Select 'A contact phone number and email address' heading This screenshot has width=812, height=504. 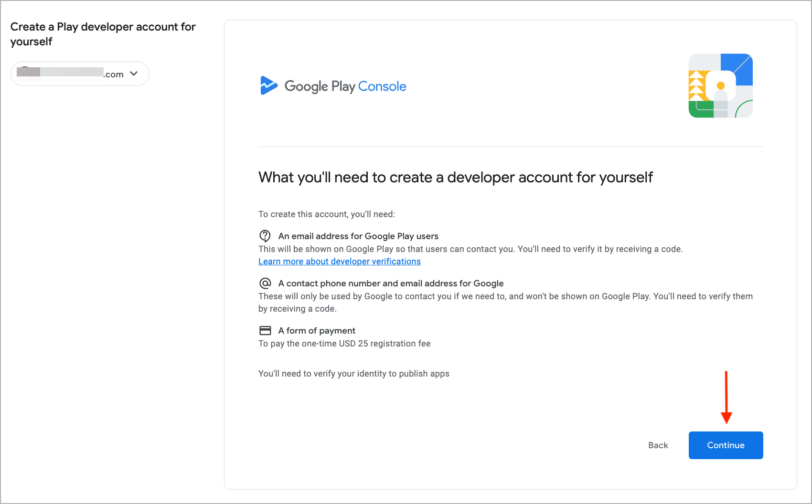[x=391, y=283]
